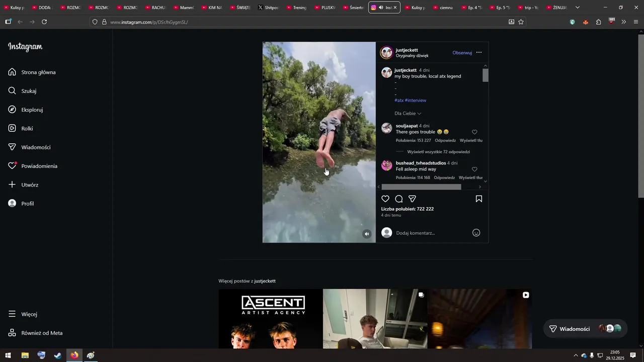This screenshot has width=644, height=362.
Task: Bookmark page with star icon
Action: (x=521, y=22)
